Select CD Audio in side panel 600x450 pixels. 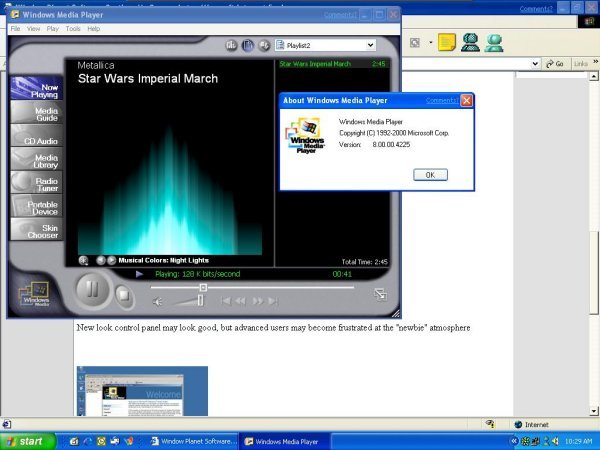click(x=35, y=140)
